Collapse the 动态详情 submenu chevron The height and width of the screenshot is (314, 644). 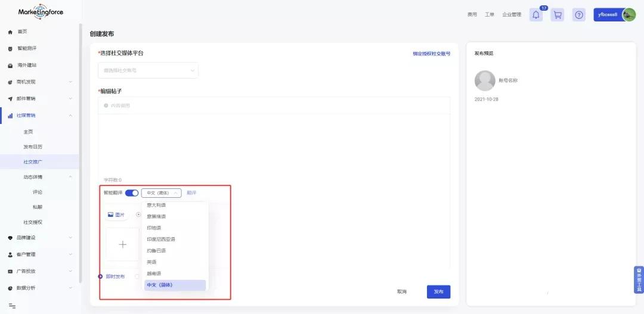point(70,177)
